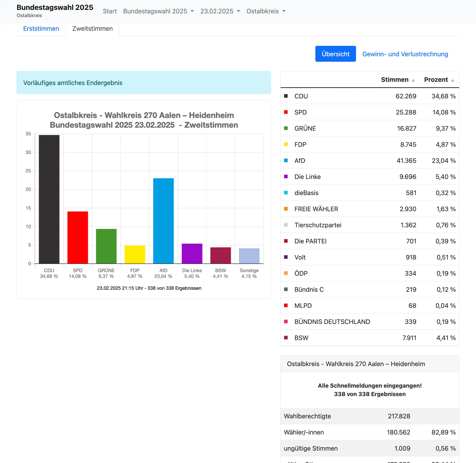Image resolution: width=476 pixels, height=463 pixels.
Task: Click the BSW color swatch in table
Action: 286,338
